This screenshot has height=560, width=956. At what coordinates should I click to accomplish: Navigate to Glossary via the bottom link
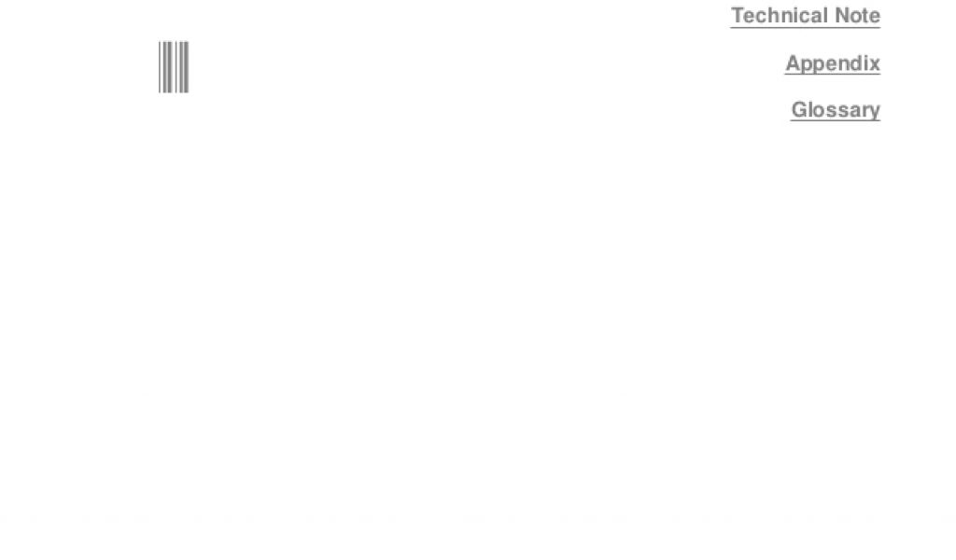click(836, 110)
